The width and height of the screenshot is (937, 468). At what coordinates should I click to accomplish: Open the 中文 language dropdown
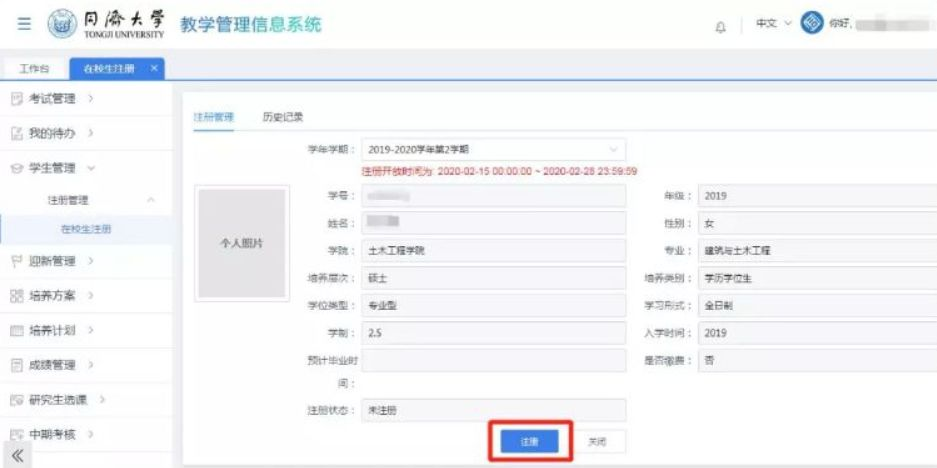click(x=773, y=24)
